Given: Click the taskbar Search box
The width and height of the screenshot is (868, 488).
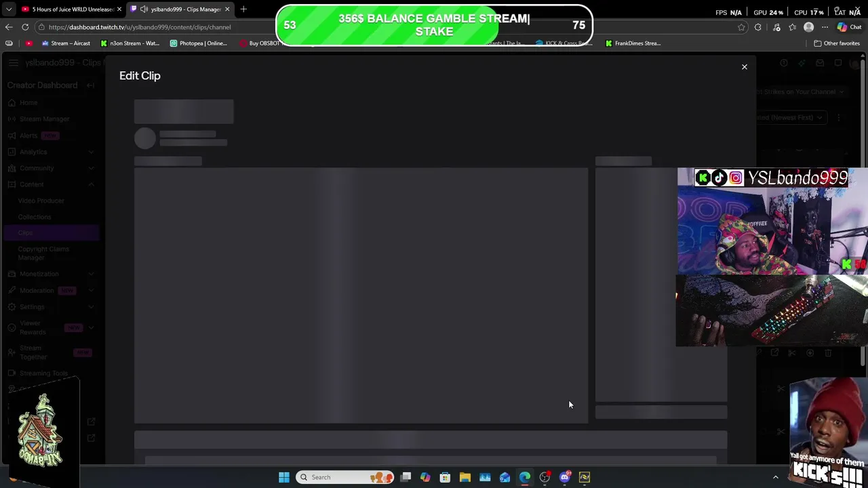Looking at the screenshot, I should (345, 477).
